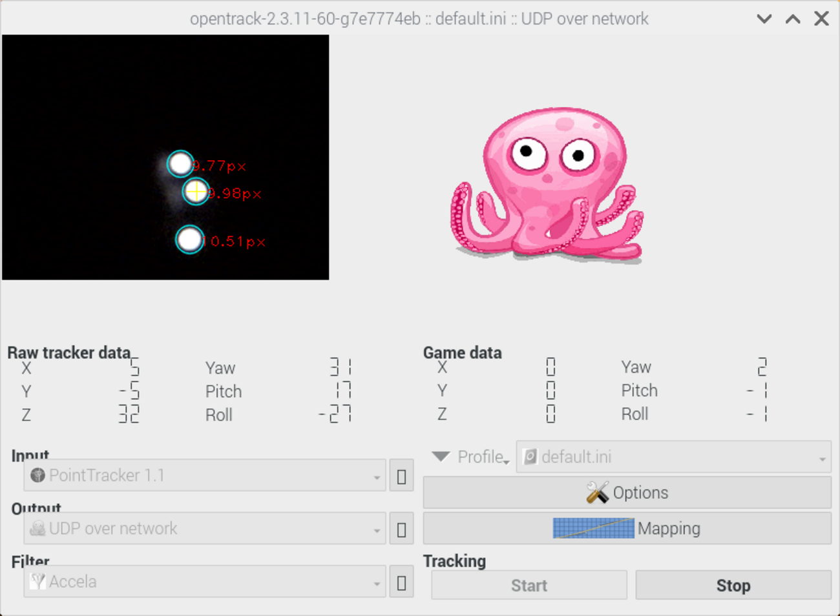The width and height of the screenshot is (840, 616).
Task: Click the raw tracker Z value 32
Action: point(129,415)
